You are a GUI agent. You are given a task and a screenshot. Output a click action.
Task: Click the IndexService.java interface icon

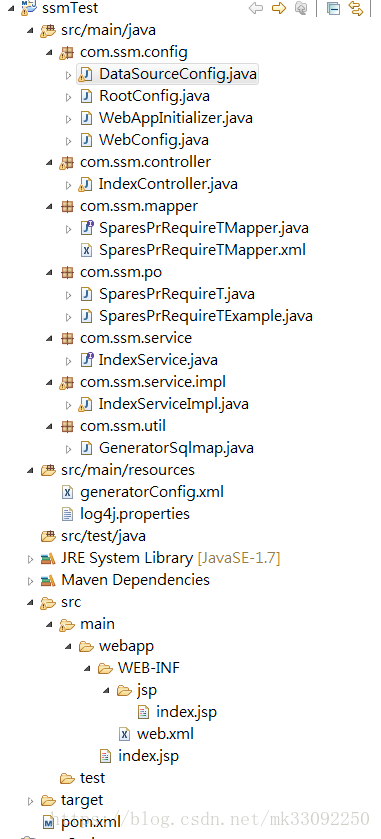pyautogui.click(x=86, y=360)
